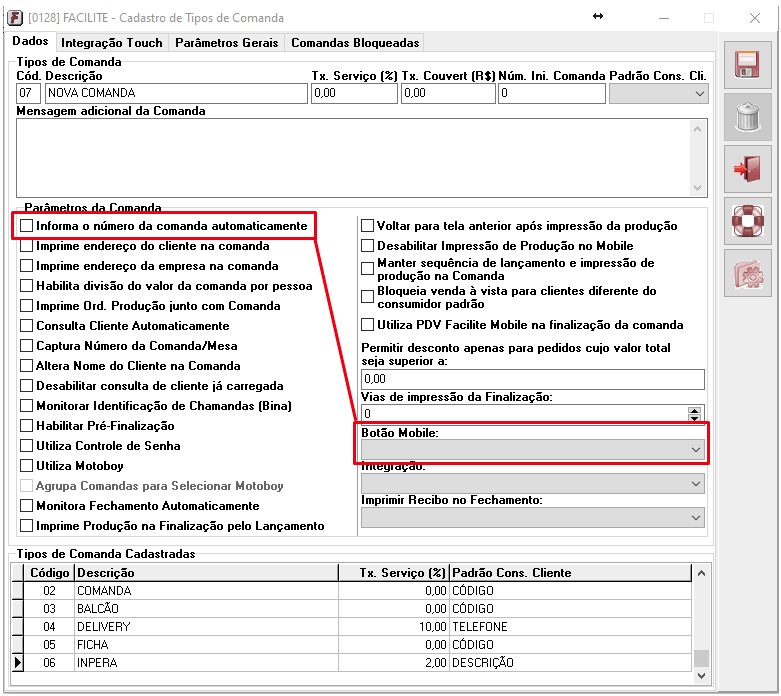
Task: Toggle Habilita divisão do valor por pessoa
Action: (26, 285)
